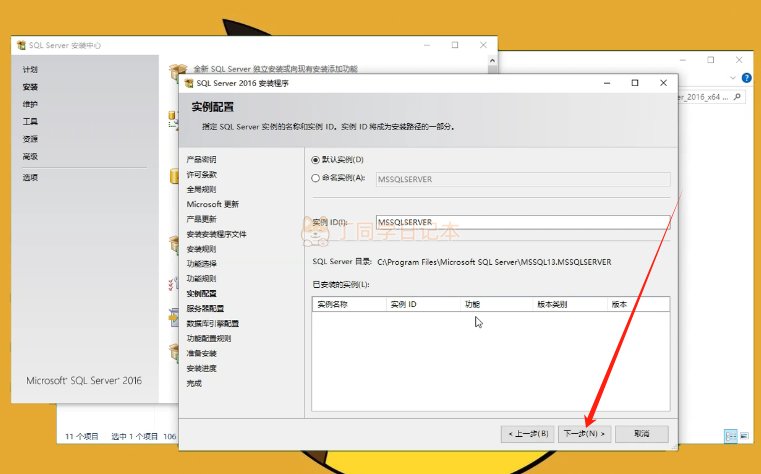The height and width of the screenshot is (474, 761).
Task: Click the box icon beside 全新 SQL Server 独立安装
Action: coord(178,71)
